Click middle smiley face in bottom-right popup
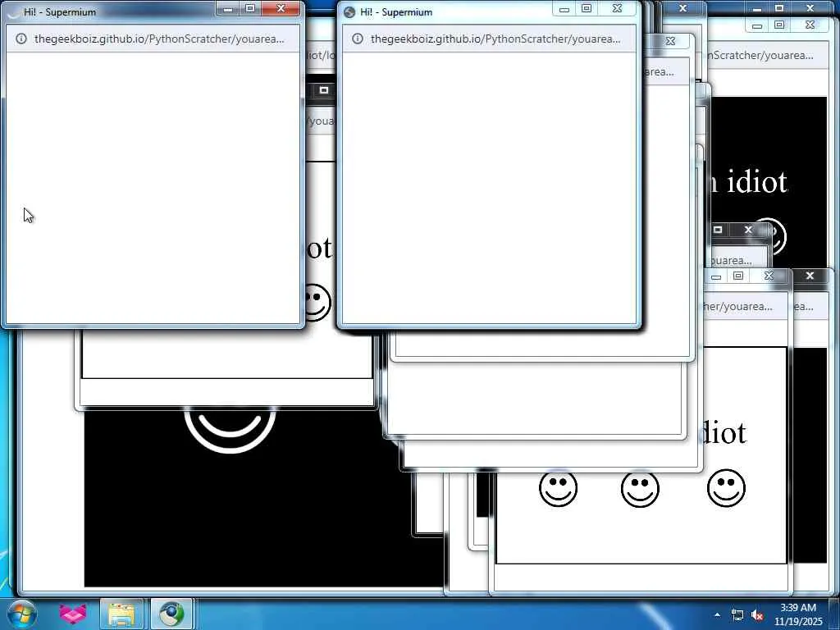 (x=640, y=488)
